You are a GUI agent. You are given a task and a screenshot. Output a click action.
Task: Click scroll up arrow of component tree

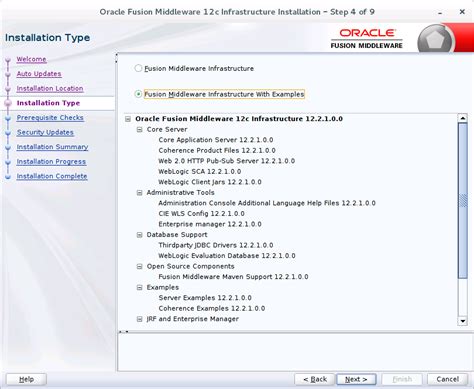463,118
